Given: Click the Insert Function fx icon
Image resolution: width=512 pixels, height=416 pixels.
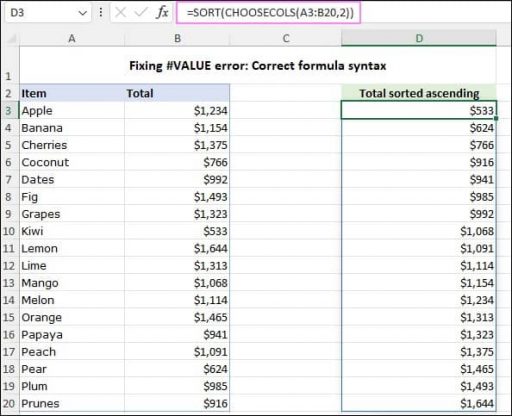Looking at the screenshot, I should tap(162, 13).
